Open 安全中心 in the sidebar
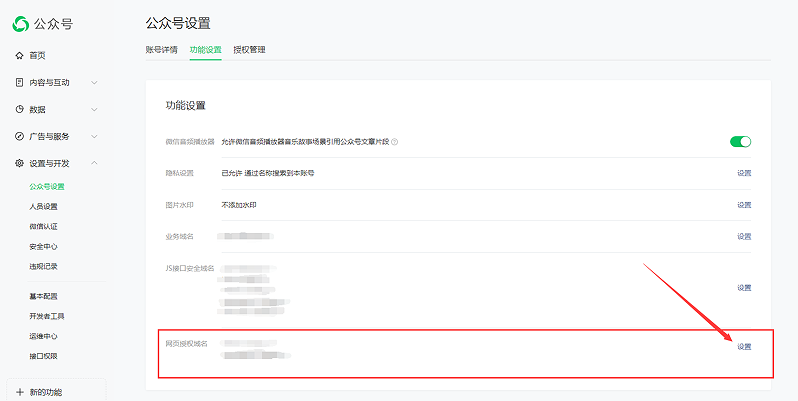 tap(43, 247)
